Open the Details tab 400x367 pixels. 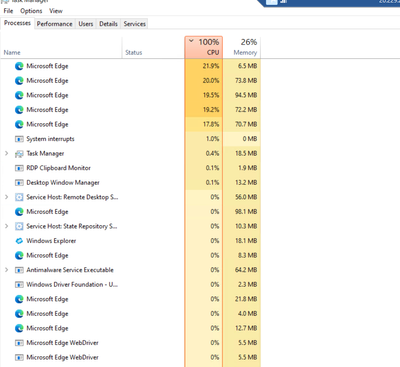(108, 24)
